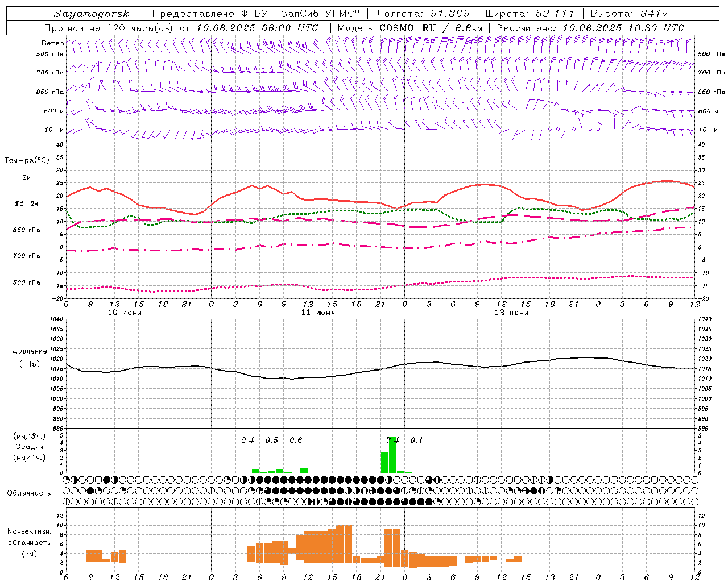Click the "0.4" precipitation amount value

pos(247,440)
